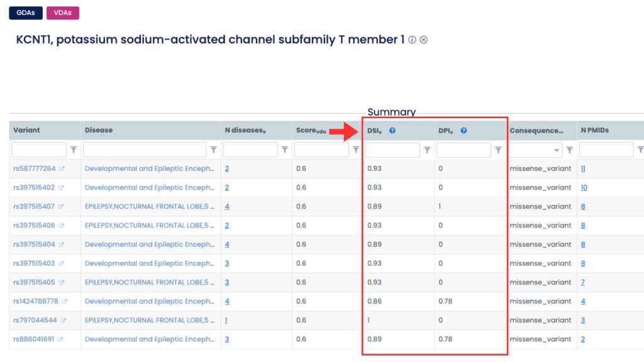Open the filter funnel for the Score column
Viewport: 644px width, 362px height.
(x=356, y=150)
